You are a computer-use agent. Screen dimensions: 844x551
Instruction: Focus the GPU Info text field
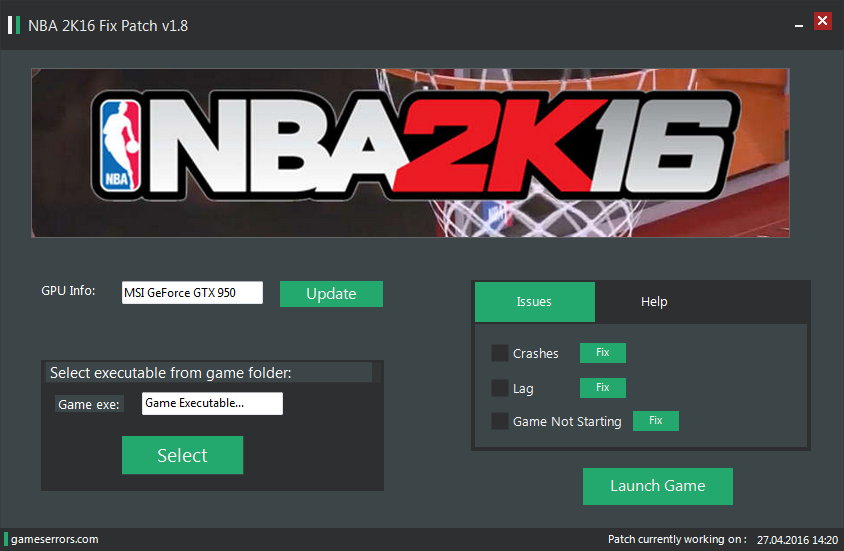tap(192, 293)
